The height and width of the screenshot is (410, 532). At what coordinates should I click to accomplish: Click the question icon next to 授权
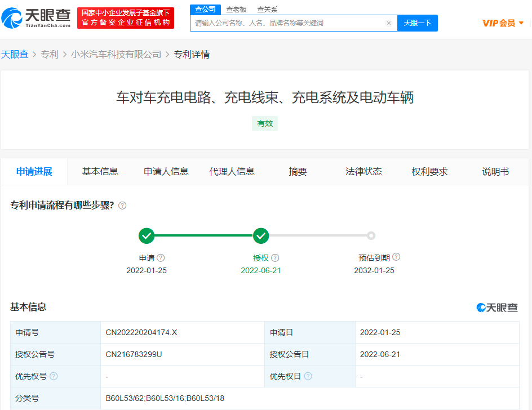point(275,258)
